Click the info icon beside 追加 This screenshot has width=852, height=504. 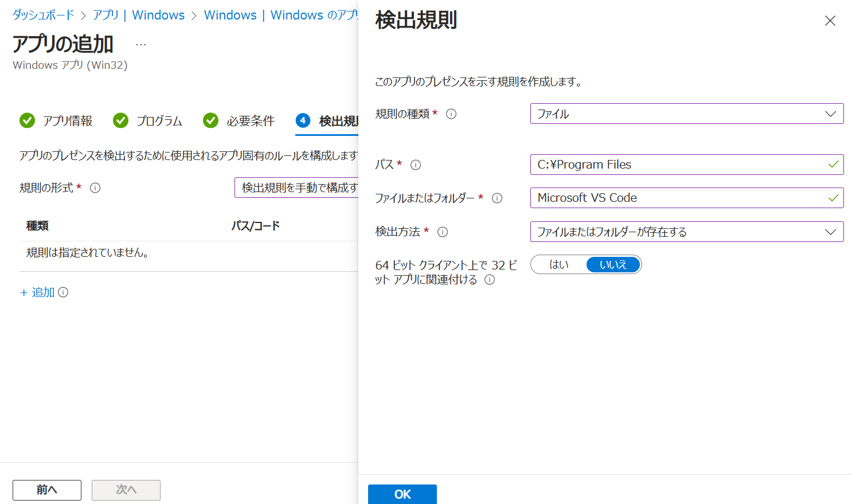pyautogui.click(x=63, y=292)
